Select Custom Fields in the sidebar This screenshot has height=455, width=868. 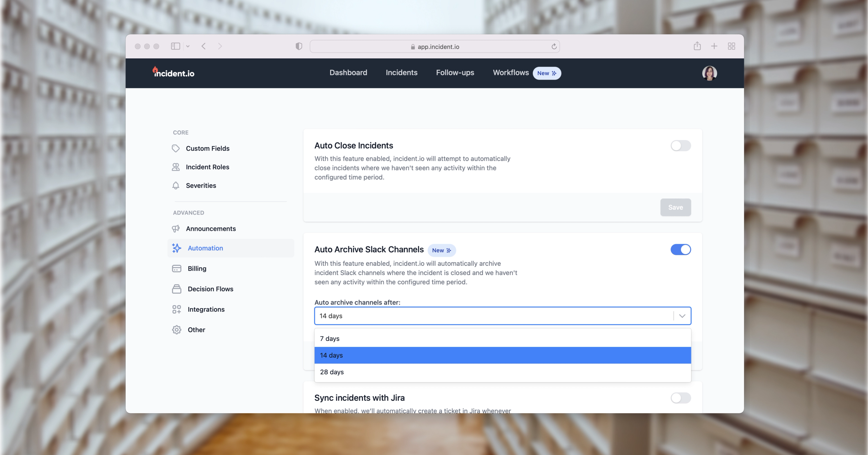pos(208,148)
